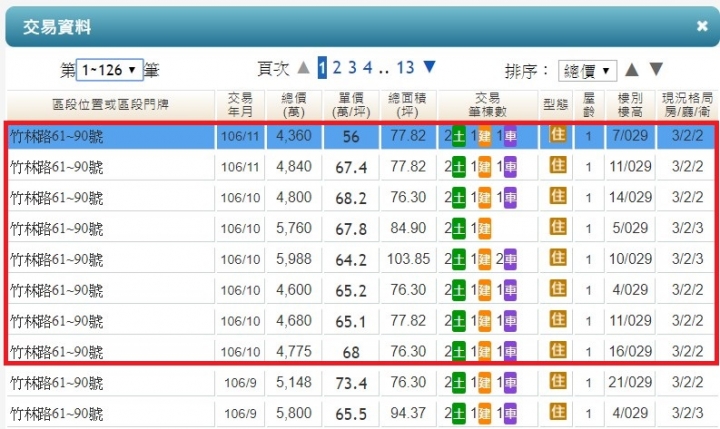Go to previous page arrow beside 頁次
The height and width of the screenshot is (429, 720).
(x=303, y=68)
